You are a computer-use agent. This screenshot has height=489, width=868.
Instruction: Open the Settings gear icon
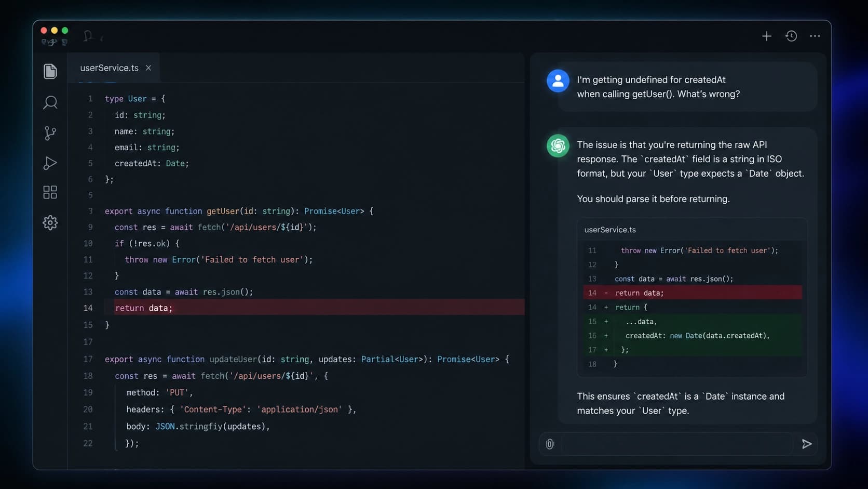(x=50, y=222)
